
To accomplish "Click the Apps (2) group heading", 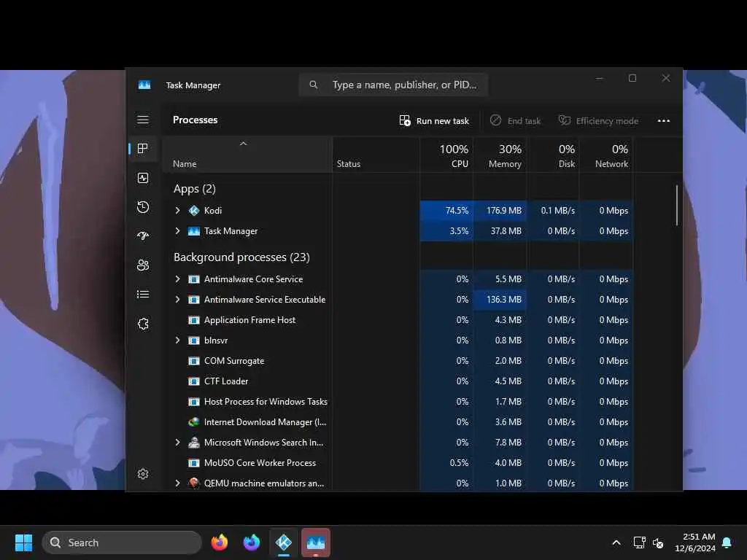I will tap(194, 189).
